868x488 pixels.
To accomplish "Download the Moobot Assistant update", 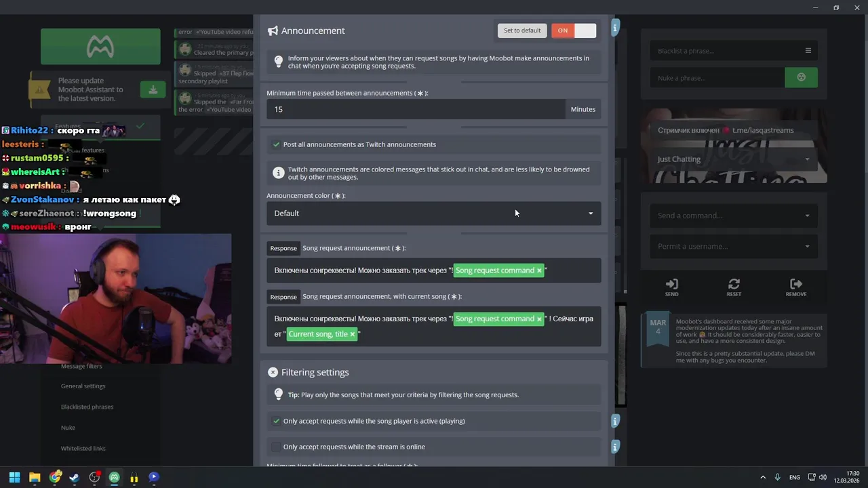I will coord(153,89).
